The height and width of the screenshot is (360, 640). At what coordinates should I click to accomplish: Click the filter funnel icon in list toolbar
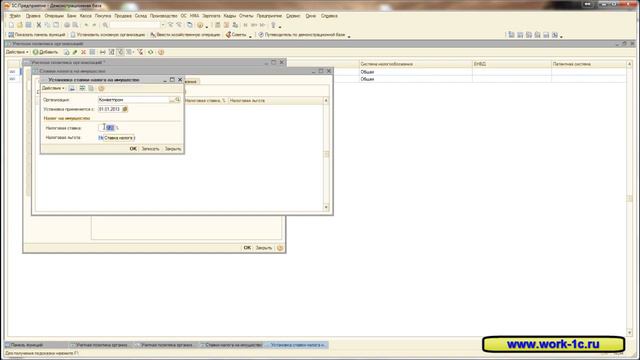coord(140,52)
